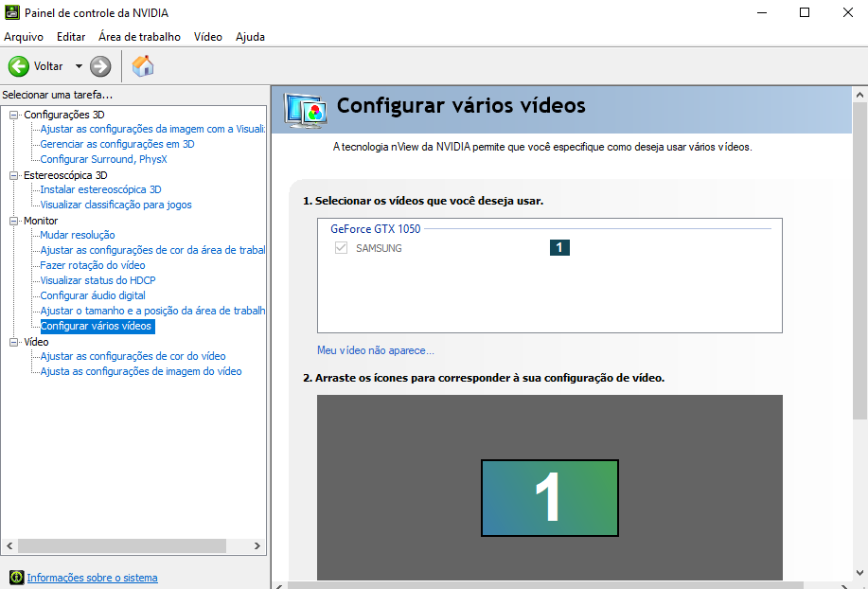
Task: Click the Configurações 3D category label
Action: (x=64, y=115)
